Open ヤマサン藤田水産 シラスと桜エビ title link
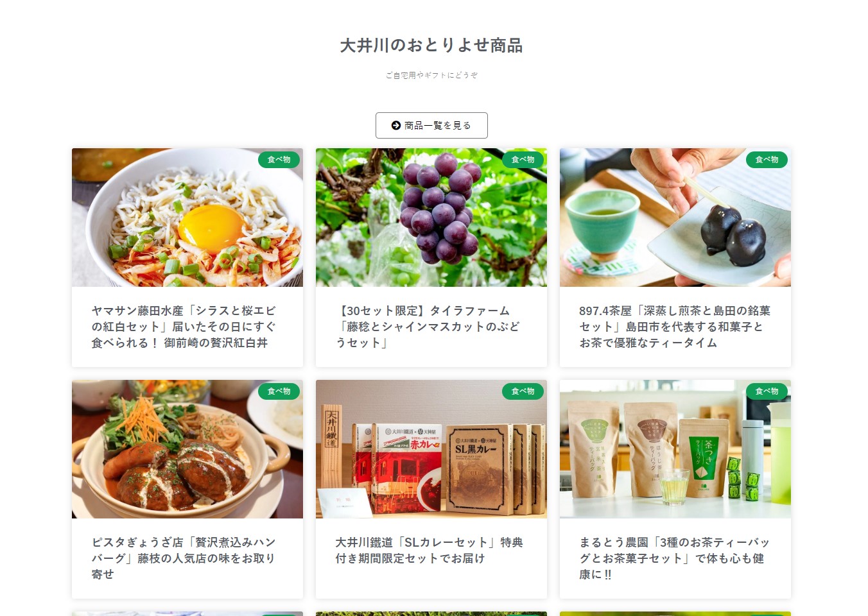The width and height of the screenshot is (868, 616). point(184,327)
